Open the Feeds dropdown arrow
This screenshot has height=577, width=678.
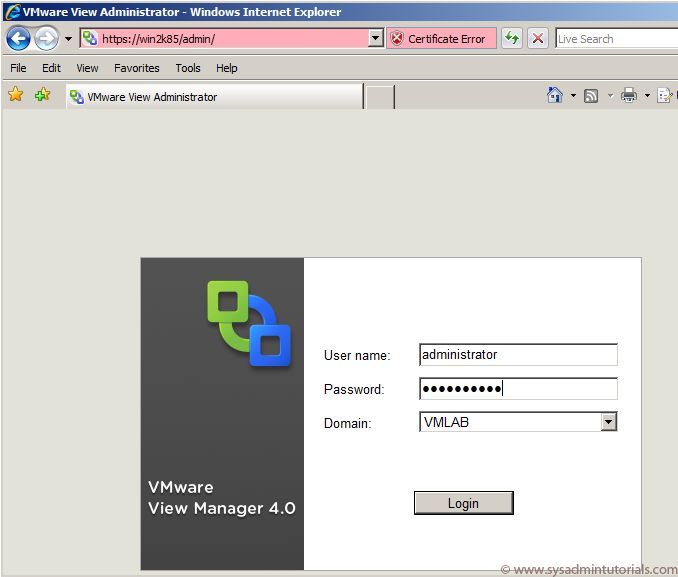(611, 95)
